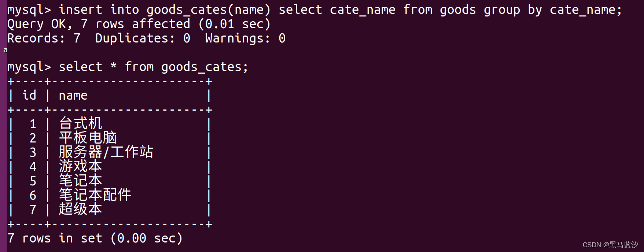Select the 笔记本 row with id 5
Viewport: 644px width, 252px height.
pyautogui.click(x=110, y=181)
